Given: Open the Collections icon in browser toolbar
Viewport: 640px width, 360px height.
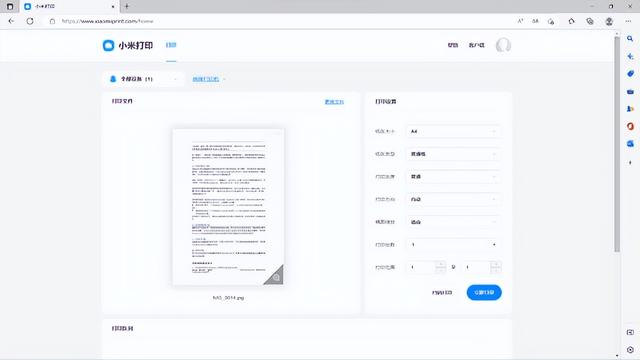Looking at the screenshot, I should (590, 21).
